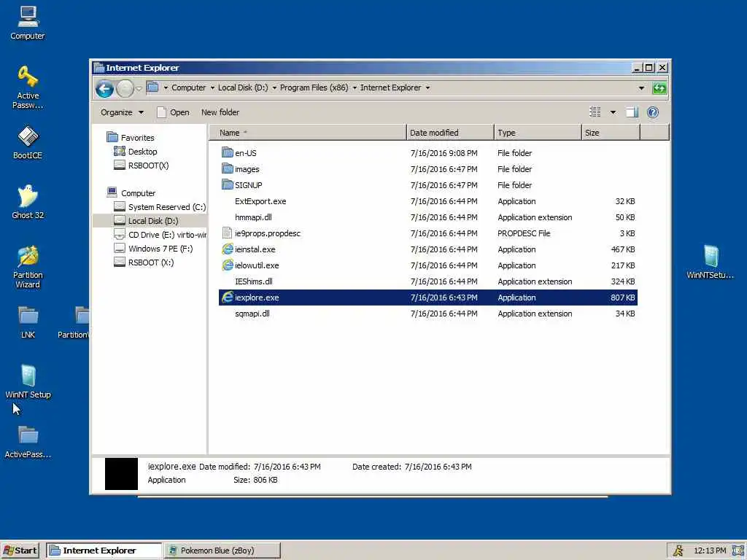Click the change view icon
747x560 pixels.
[x=595, y=112]
